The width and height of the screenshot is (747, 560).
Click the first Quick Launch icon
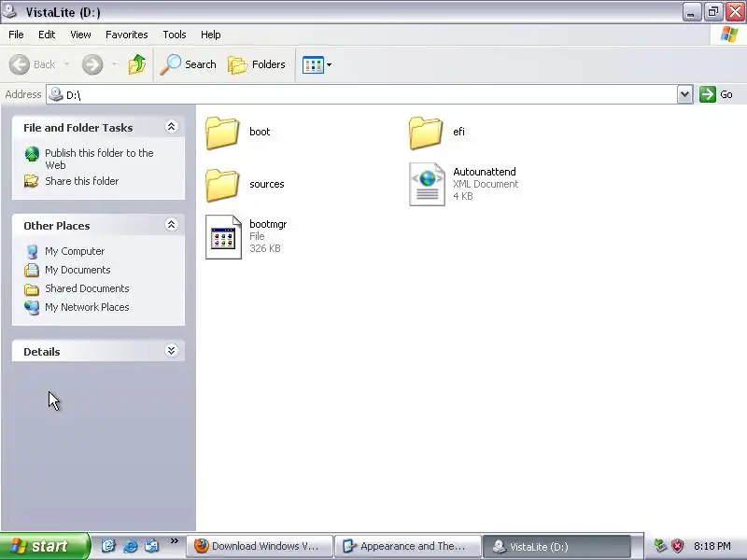[108, 546]
